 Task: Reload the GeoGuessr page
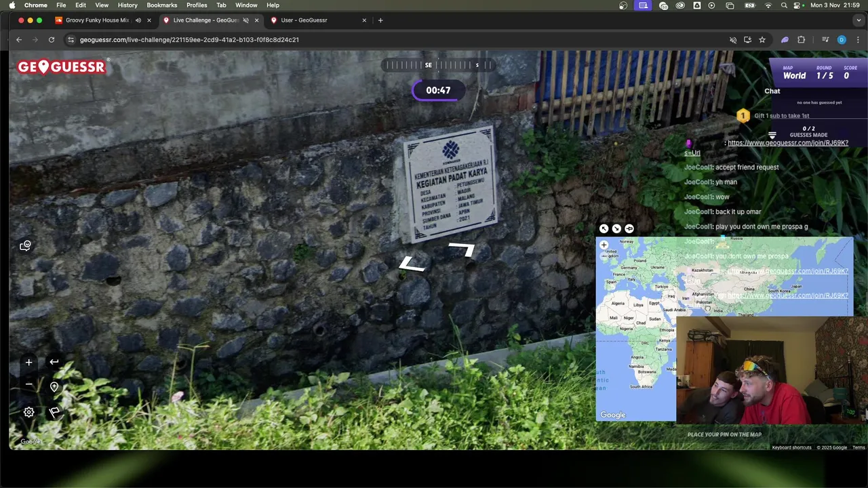52,40
